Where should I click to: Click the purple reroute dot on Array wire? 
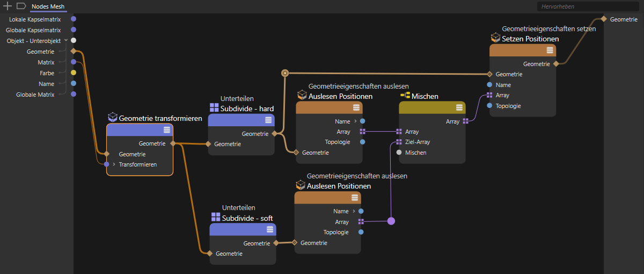click(391, 221)
